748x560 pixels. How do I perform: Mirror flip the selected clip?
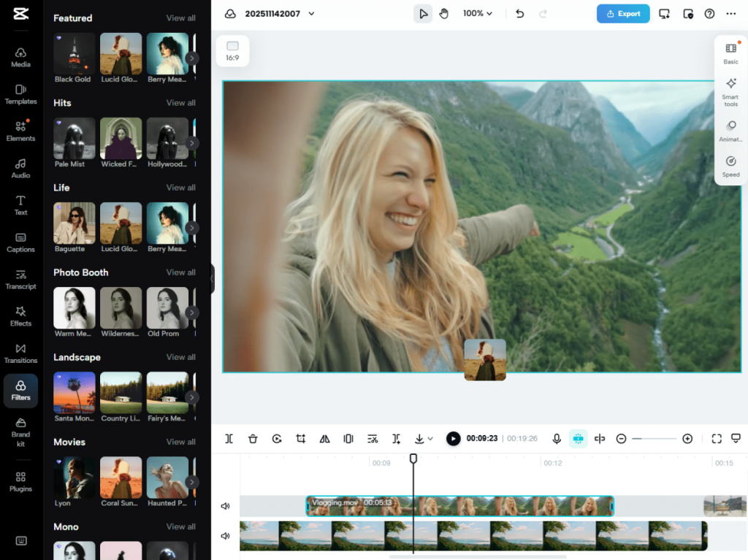point(324,438)
